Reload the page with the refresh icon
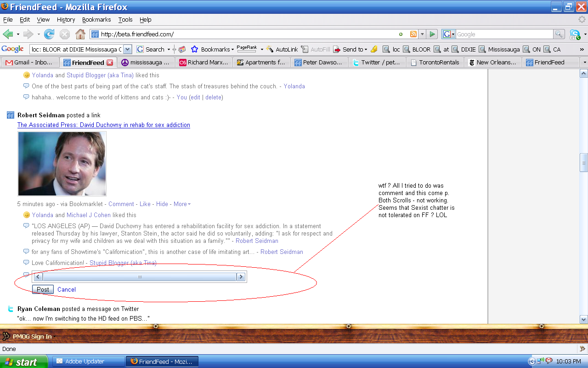 (49, 34)
